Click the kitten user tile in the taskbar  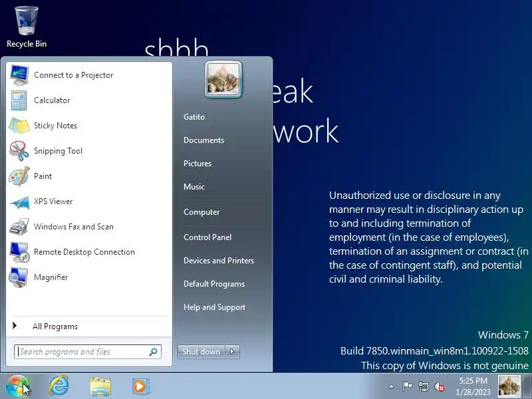509,386
